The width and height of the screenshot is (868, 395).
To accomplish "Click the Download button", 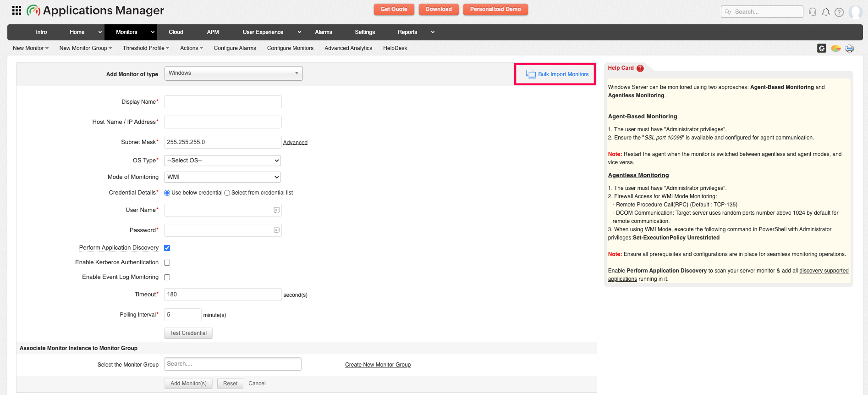I will pyautogui.click(x=439, y=9).
